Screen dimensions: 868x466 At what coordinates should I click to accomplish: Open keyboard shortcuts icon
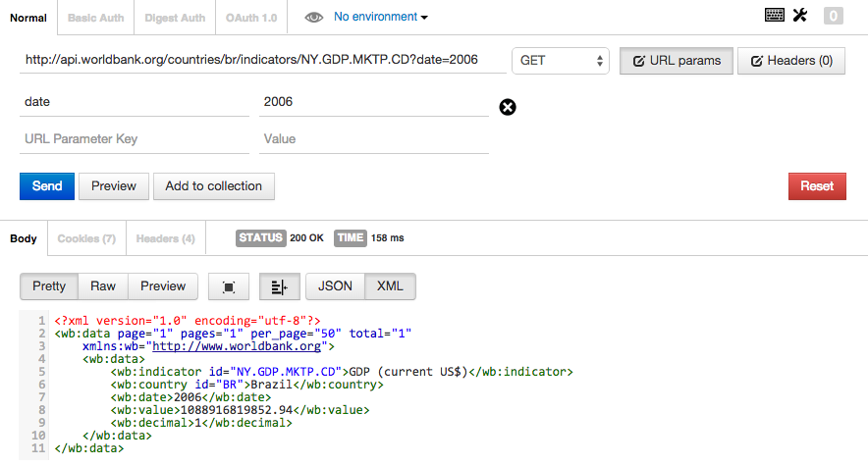coord(774,15)
